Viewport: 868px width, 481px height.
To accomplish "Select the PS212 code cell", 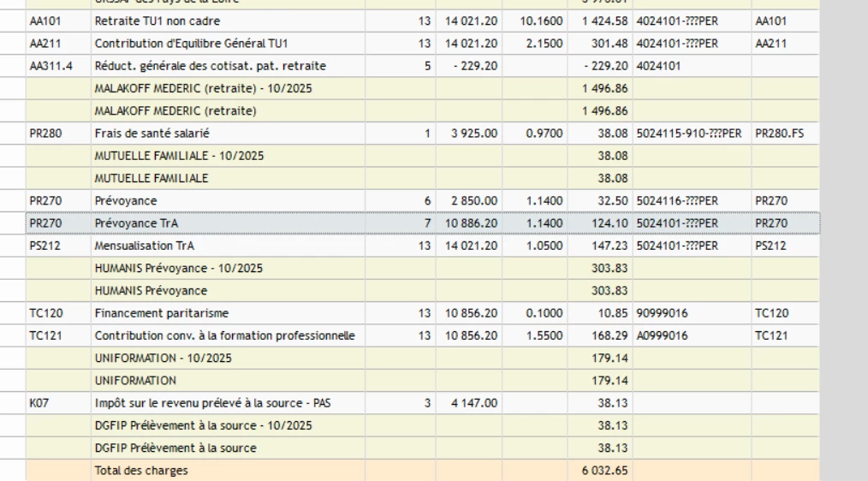I will (58, 246).
